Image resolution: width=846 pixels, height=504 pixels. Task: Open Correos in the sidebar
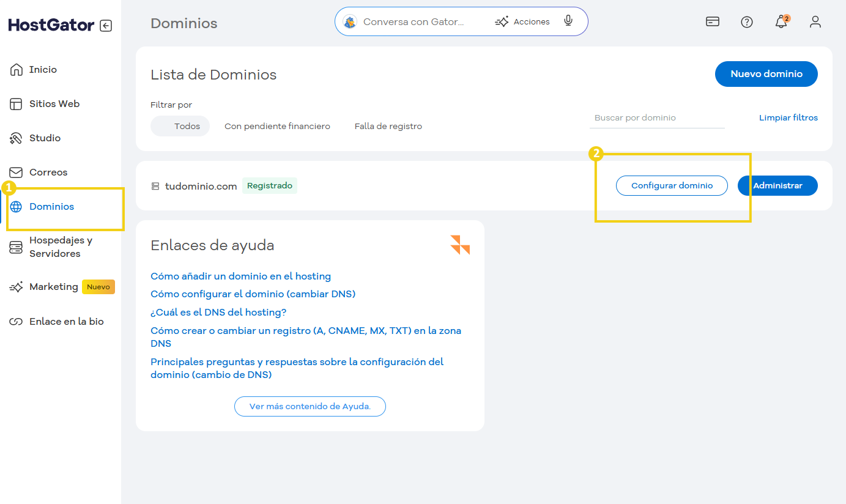pos(48,172)
